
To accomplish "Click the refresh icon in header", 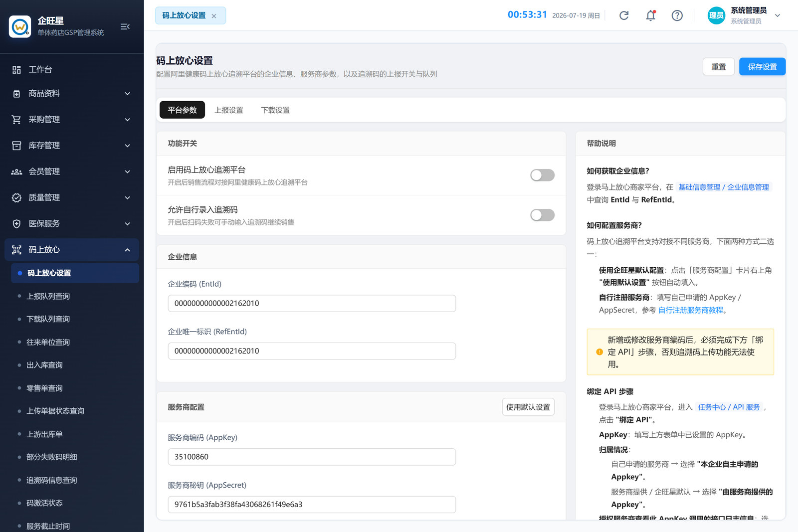I will (x=624, y=15).
